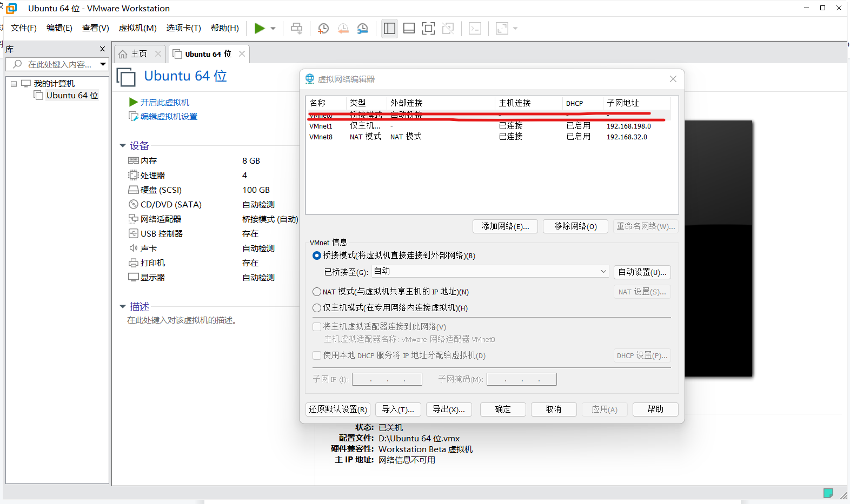Screen dimensions: 850x504
Task: Click the 开启此虚拟机 link
Action: (x=165, y=102)
